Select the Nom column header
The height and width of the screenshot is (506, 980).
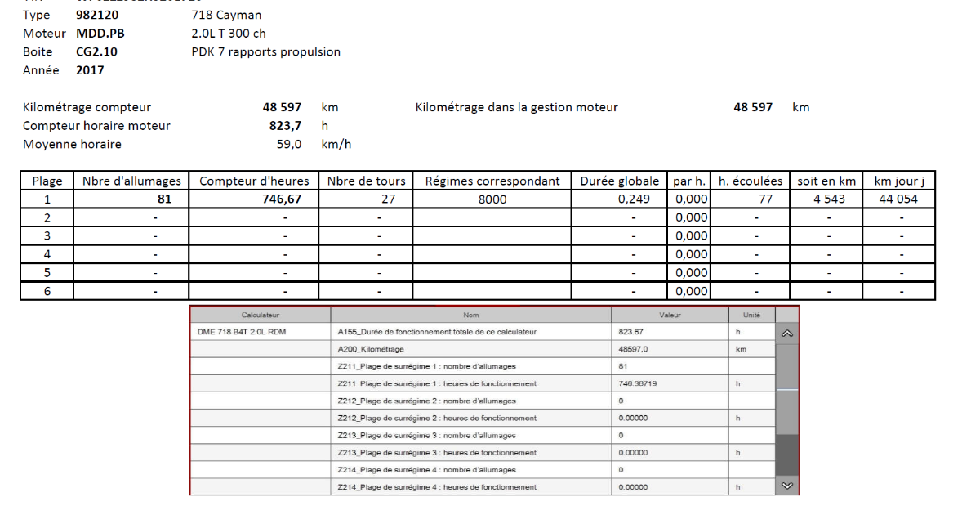point(471,316)
